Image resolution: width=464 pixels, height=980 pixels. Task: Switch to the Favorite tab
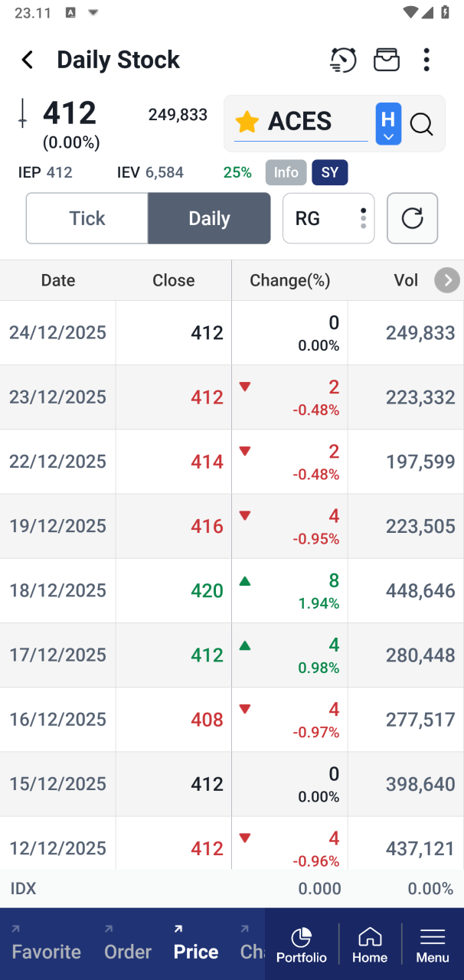coord(46,951)
